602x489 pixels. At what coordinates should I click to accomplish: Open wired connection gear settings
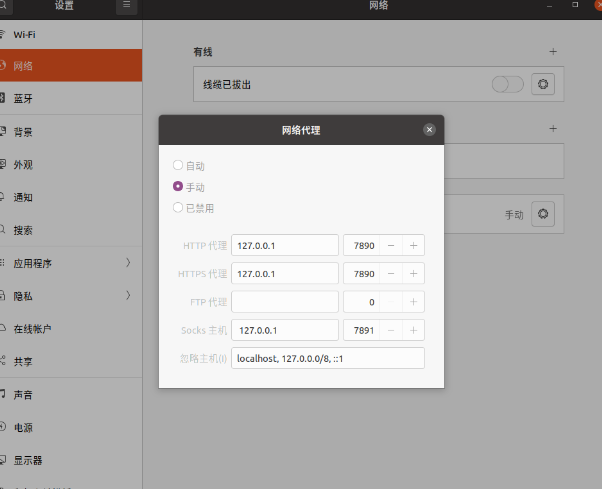click(543, 85)
